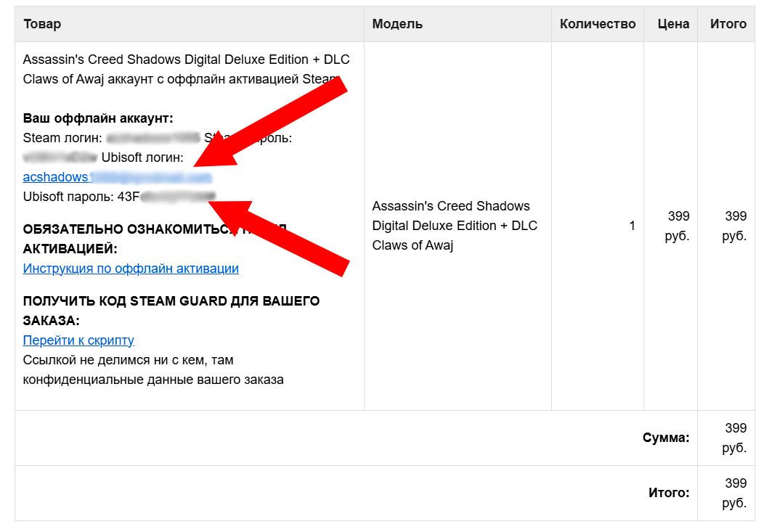The image size is (764, 532).
Task: Click the Сумма label
Action: tap(665, 438)
